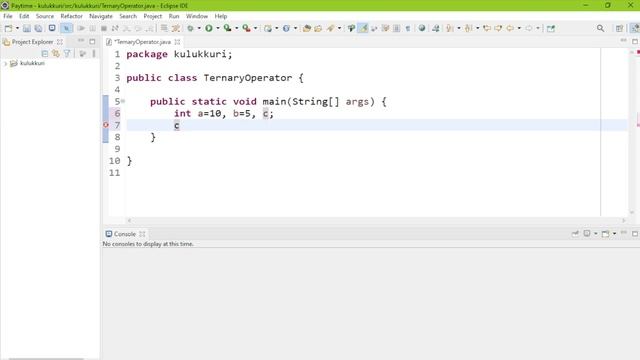Open the Window menu
Image resolution: width=640 pixels, height=360 pixels.
[x=197, y=16]
